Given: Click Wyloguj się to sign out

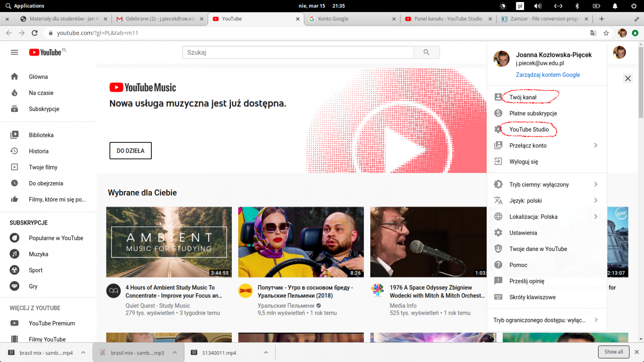Looking at the screenshot, I should pyautogui.click(x=547, y=162).
